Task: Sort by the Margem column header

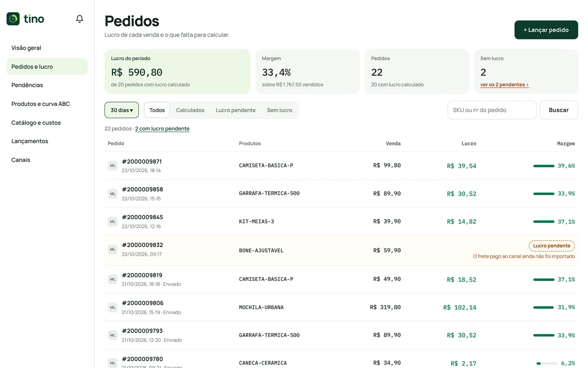Action: click(566, 144)
